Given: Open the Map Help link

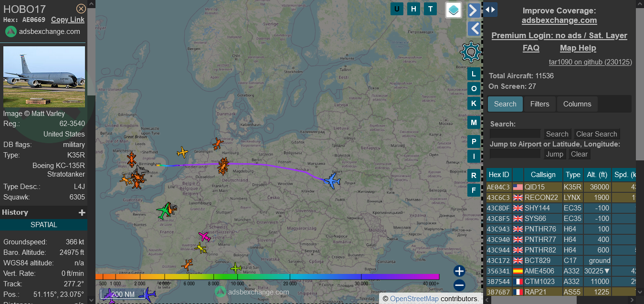Looking at the screenshot, I should coord(578,48).
